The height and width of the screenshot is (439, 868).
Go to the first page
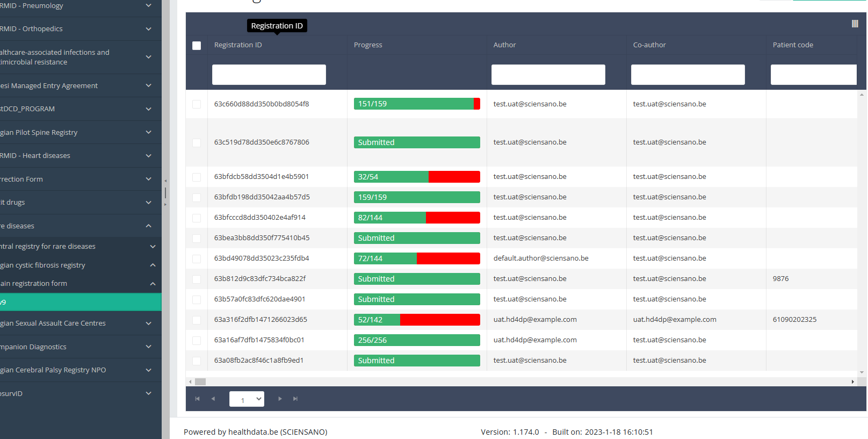tap(197, 399)
